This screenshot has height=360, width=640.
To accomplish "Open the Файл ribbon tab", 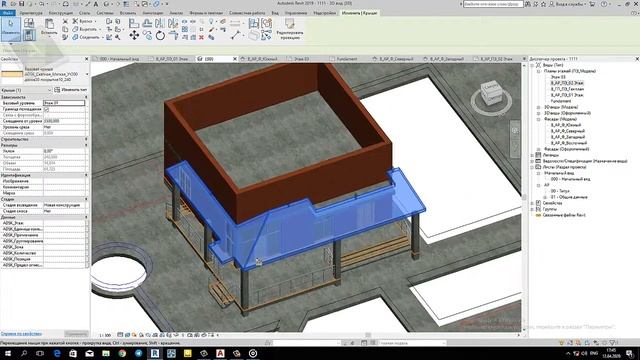I will (x=8, y=13).
